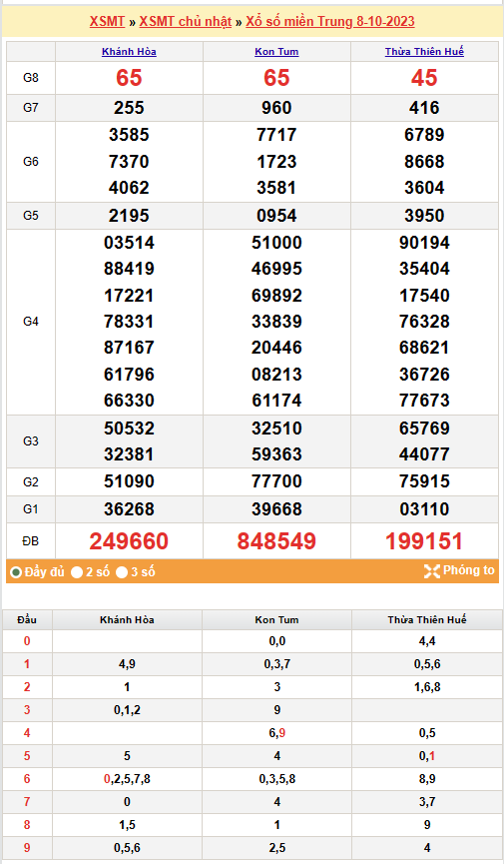The width and height of the screenshot is (504, 864).
Task: Click the Đầu column header
Action: [x=26, y=620]
